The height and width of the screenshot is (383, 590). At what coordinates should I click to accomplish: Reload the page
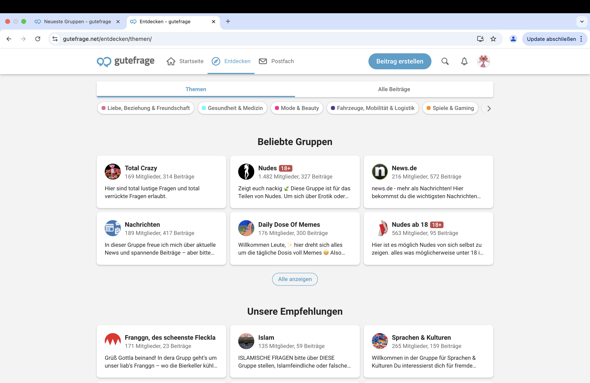[x=38, y=39]
